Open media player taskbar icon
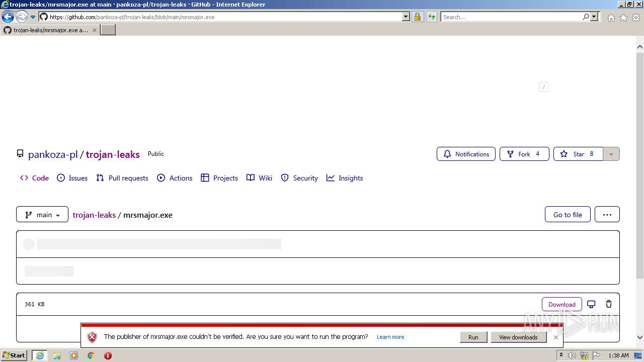This screenshot has width=644, height=362. point(74,355)
